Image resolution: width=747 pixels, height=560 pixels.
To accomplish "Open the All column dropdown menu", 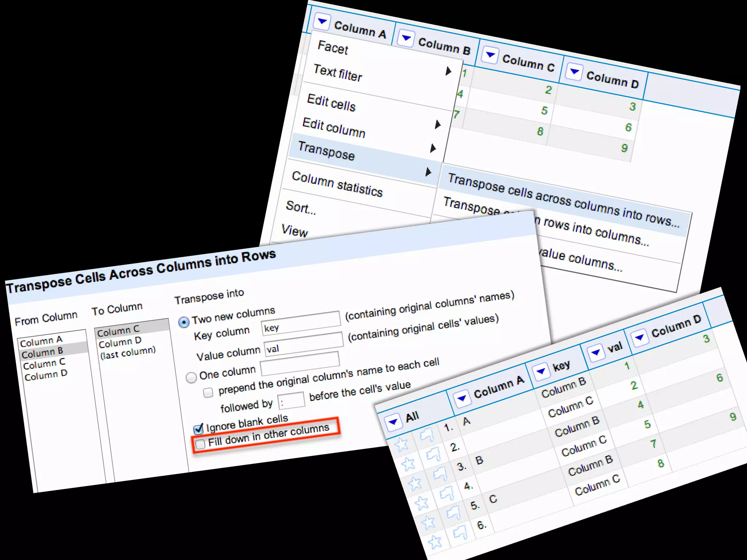I will click(x=393, y=422).
